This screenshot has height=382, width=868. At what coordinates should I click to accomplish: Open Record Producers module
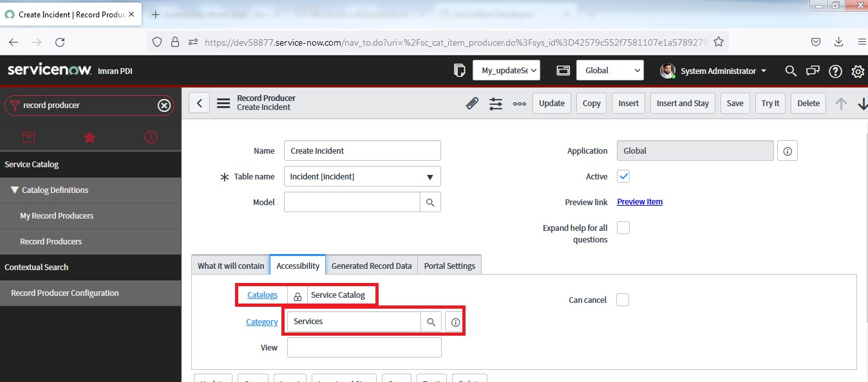coord(51,241)
